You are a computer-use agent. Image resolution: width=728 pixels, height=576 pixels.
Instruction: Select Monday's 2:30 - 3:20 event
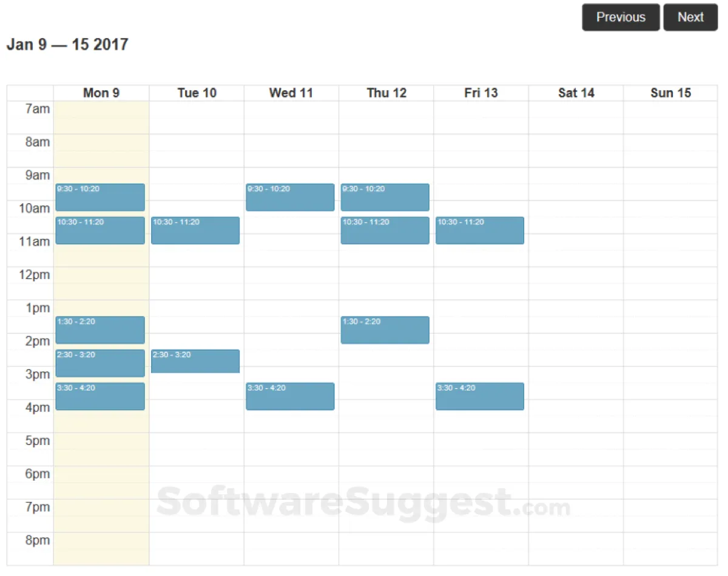pyautogui.click(x=100, y=363)
